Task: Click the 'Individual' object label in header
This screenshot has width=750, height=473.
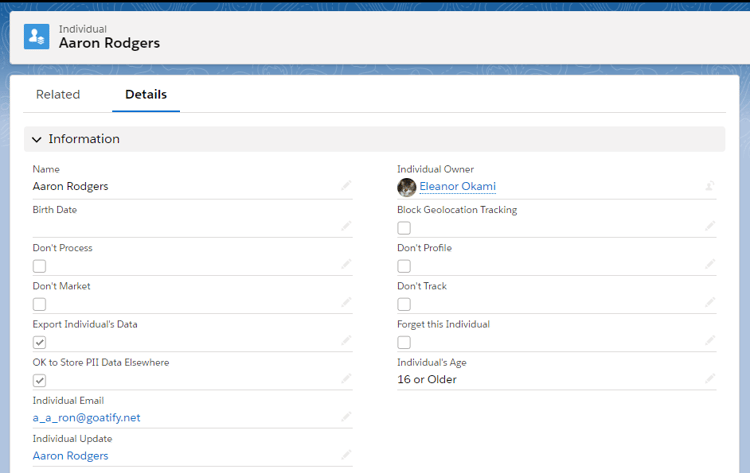Action: 83,29
